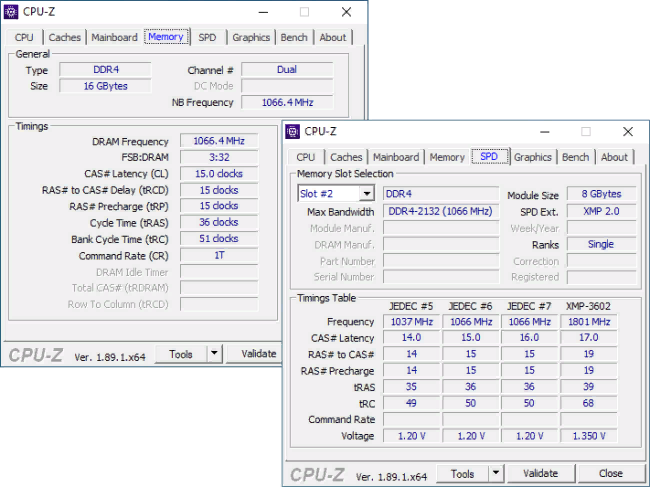
Task: Click the CAS# Latency value 15.0 clocks
Action: pos(219,174)
